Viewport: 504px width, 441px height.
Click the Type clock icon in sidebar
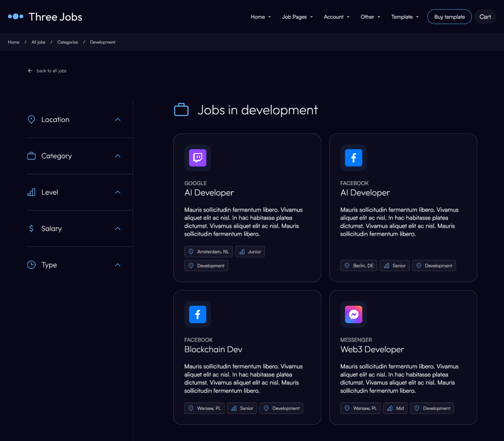[x=31, y=265]
